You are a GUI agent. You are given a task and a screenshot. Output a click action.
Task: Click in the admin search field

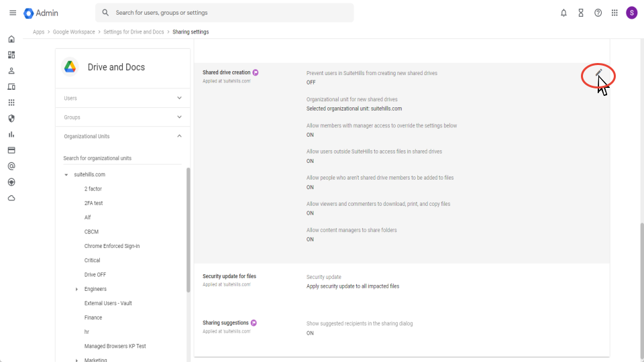(x=224, y=13)
